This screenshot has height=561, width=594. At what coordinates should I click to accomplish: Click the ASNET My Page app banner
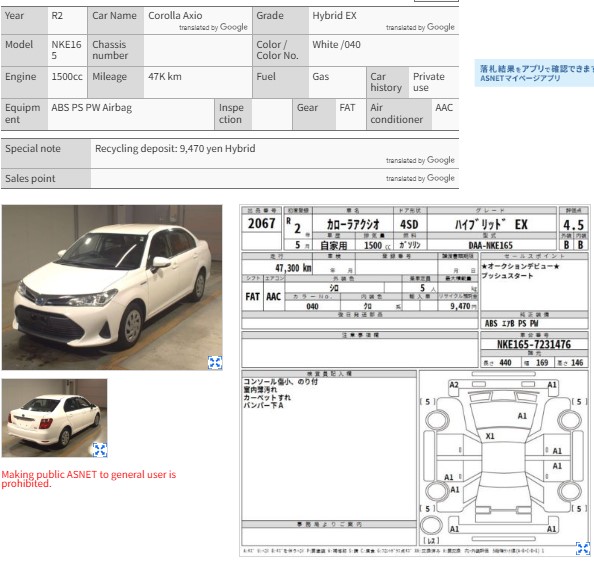[534, 73]
